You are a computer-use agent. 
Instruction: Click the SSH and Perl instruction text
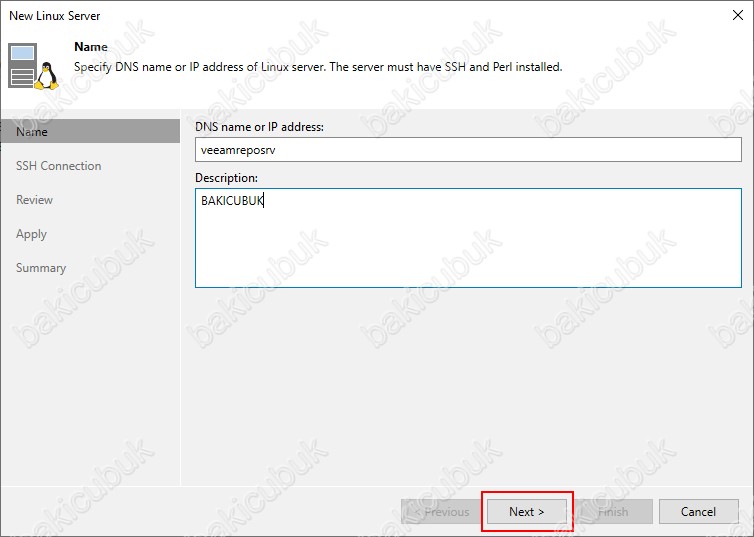point(318,67)
